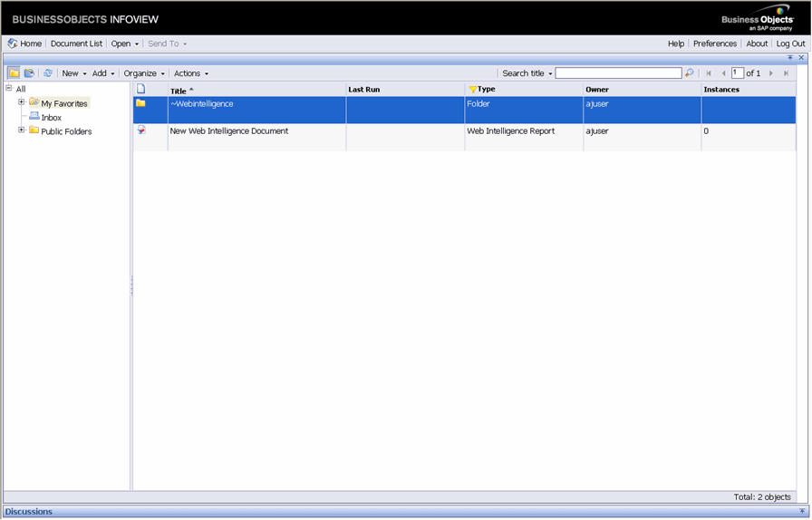The height and width of the screenshot is (520, 812).
Task: Open Document List
Action: tap(76, 43)
